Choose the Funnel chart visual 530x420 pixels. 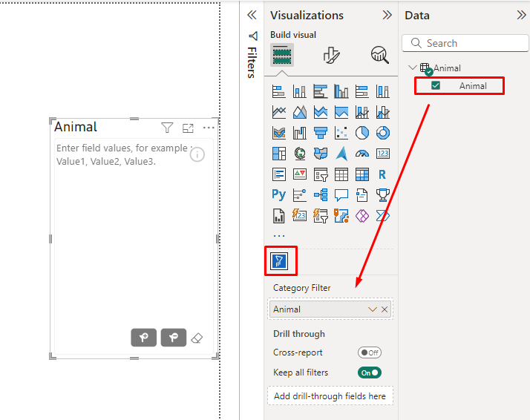tap(321, 133)
